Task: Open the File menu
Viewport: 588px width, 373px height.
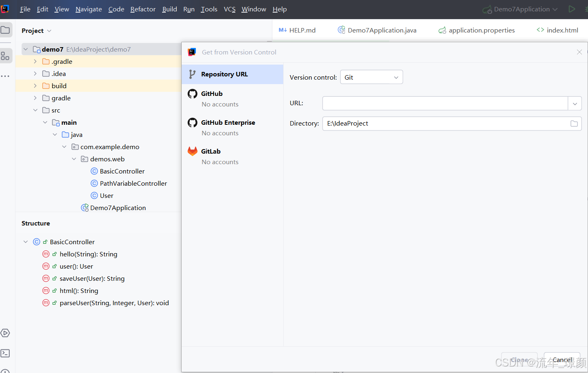Action: tap(25, 9)
